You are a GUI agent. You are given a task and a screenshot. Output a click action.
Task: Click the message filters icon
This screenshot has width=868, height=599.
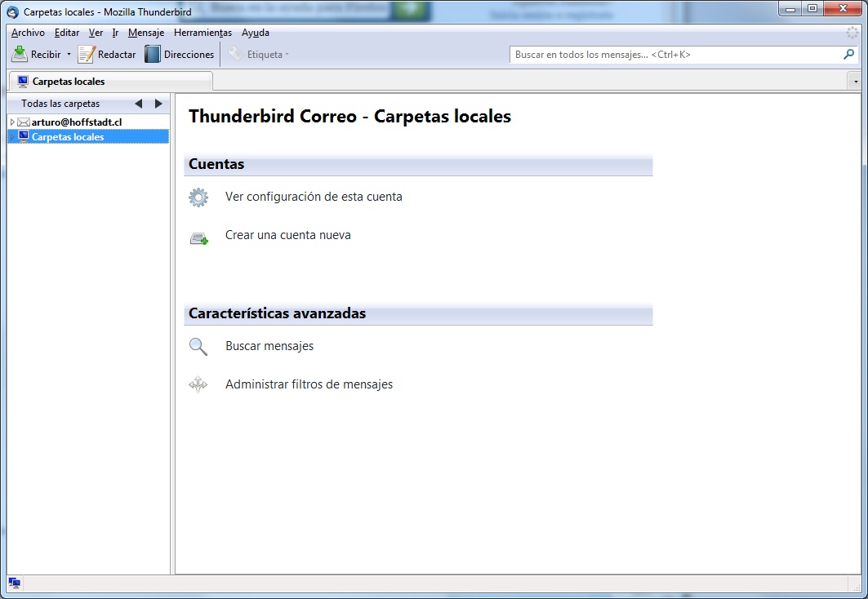198,385
